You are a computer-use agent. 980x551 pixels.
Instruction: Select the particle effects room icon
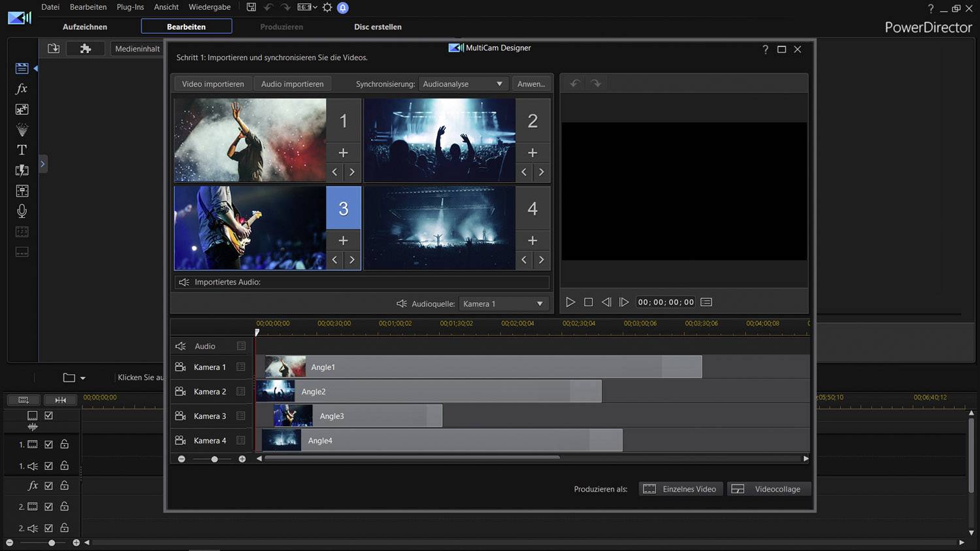(22, 129)
